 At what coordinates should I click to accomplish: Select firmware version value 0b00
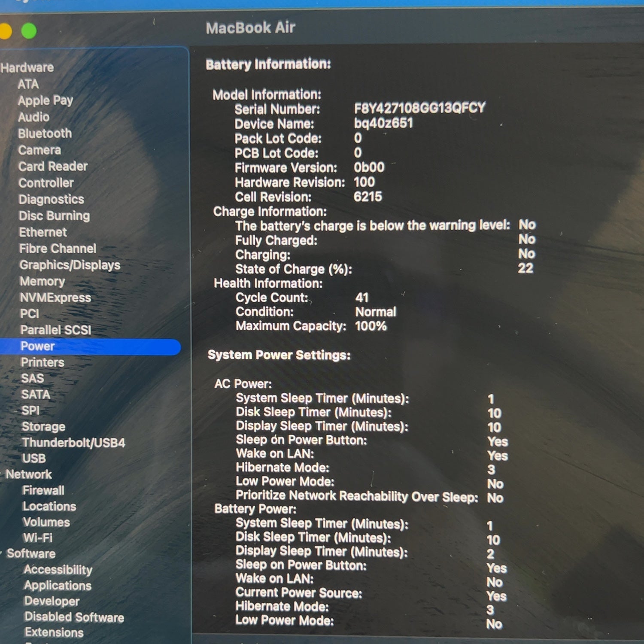pos(369,167)
